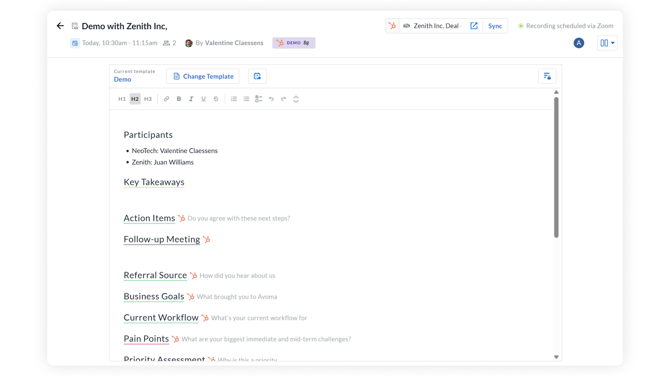Image resolution: width=670 pixels, height=376 pixels.
Task: Open the layout view dropdown
Action: 607,43
